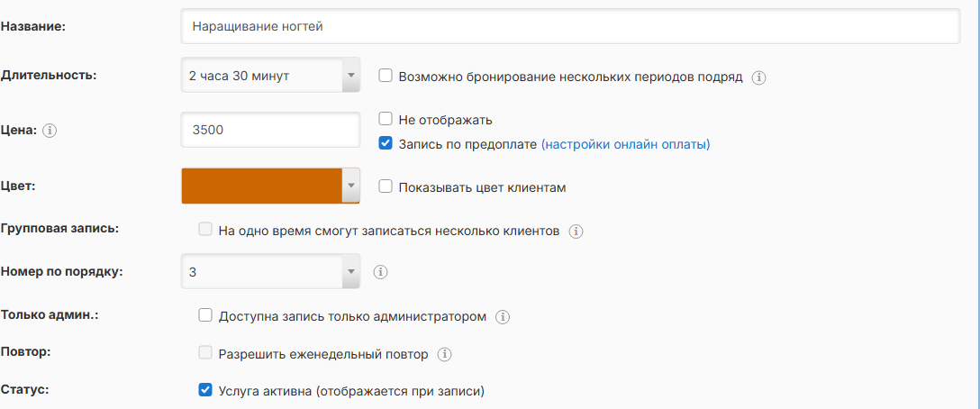The width and height of the screenshot is (980, 409).
Task: Click the Название label
Action: [33, 27]
